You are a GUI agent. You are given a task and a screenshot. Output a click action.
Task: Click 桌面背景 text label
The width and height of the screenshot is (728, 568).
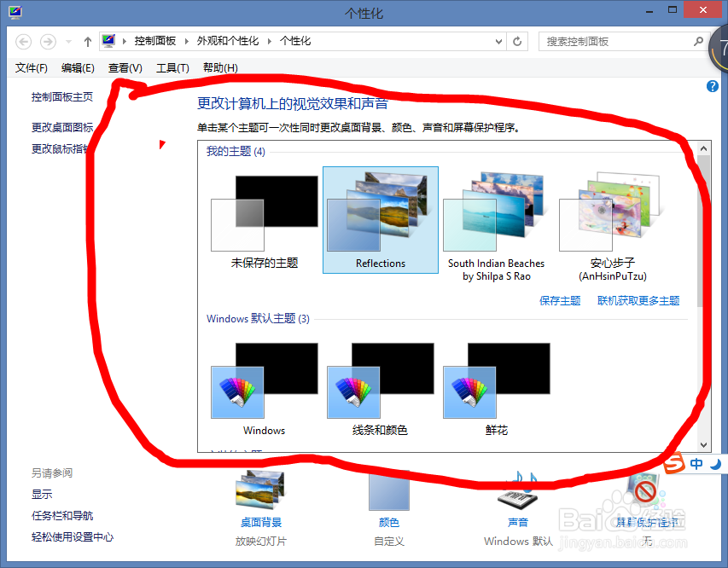(261, 523)
